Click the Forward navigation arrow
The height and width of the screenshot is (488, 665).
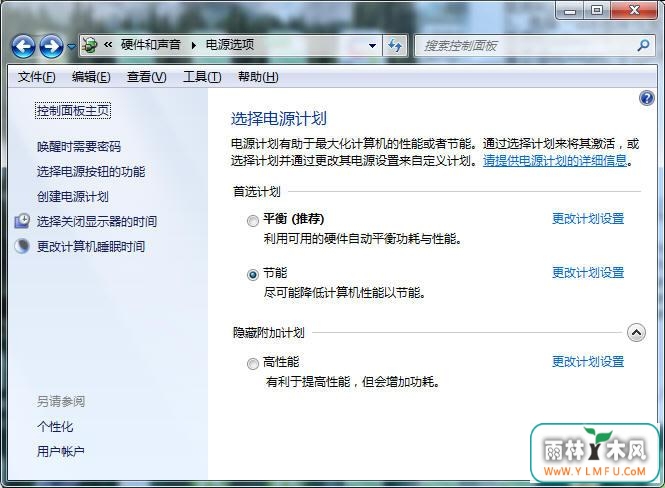51,46
